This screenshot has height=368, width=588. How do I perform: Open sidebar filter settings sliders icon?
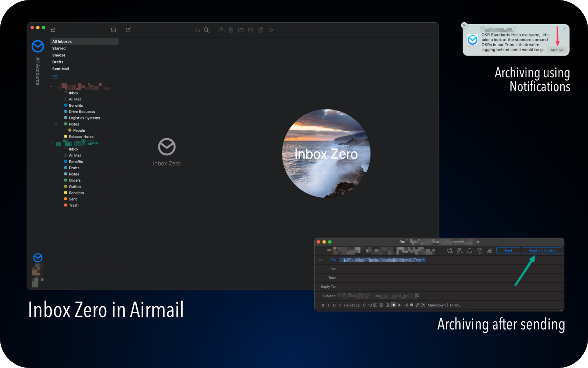pos(53,30)
